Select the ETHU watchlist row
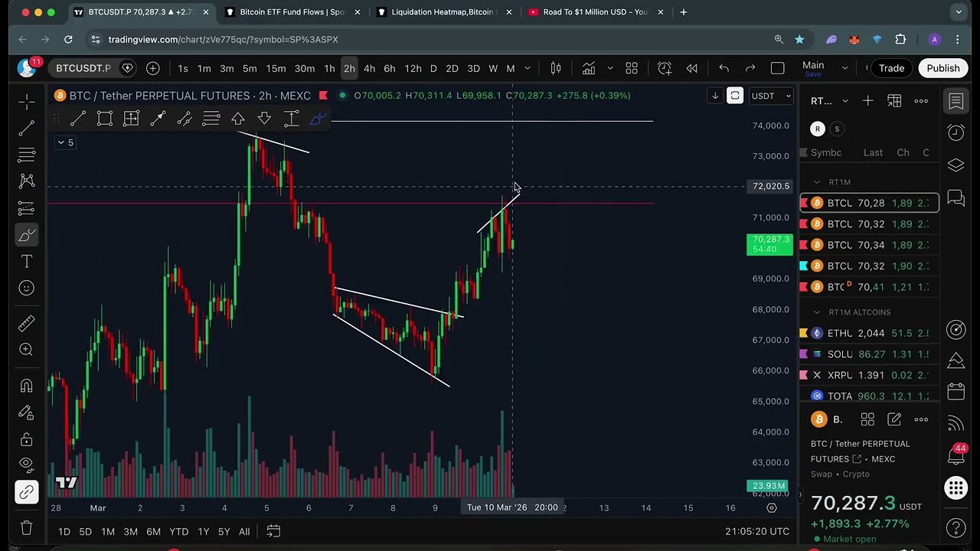Image resolution: width=980 pixels, height=551 pixels. point(869,333)
